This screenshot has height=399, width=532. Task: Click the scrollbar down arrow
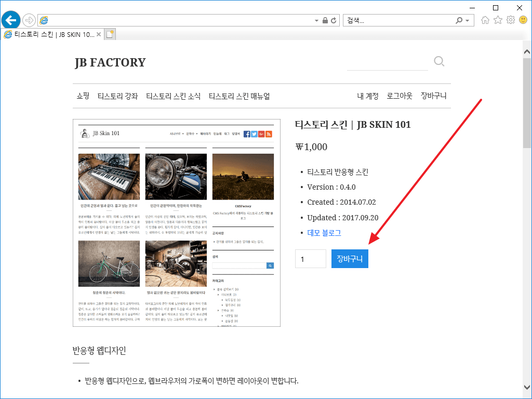coord(527,387)
